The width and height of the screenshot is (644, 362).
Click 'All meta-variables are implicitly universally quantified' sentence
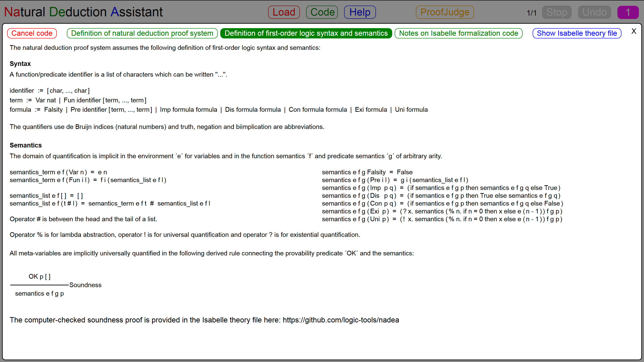tap(212, 253)
